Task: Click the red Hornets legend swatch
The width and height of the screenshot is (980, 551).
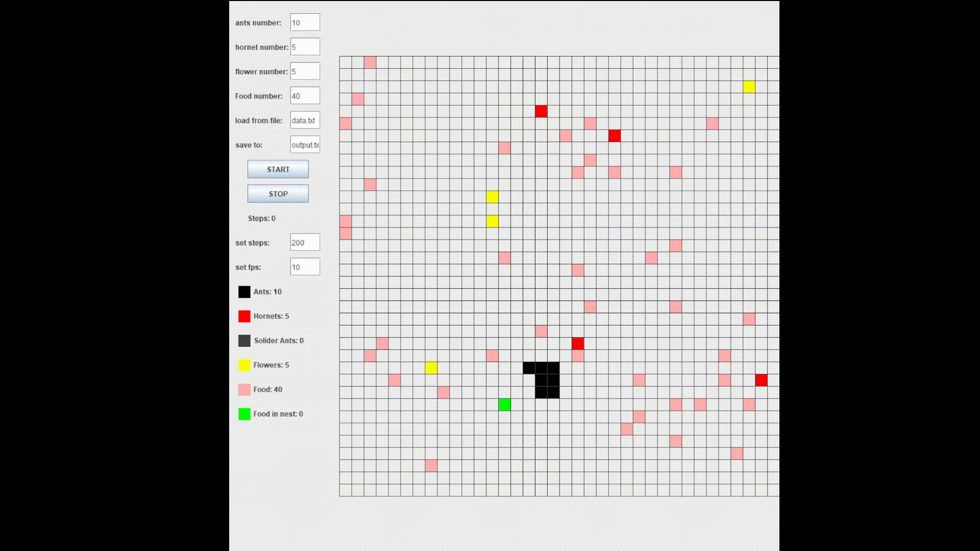Action: point(244,316)
